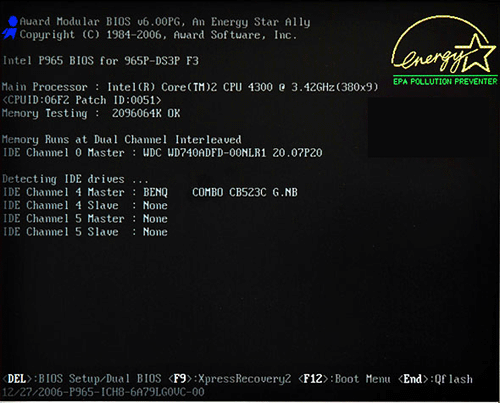Click the Dual Channel Interleaved line
500x403 pixels.
pos(122,139)
